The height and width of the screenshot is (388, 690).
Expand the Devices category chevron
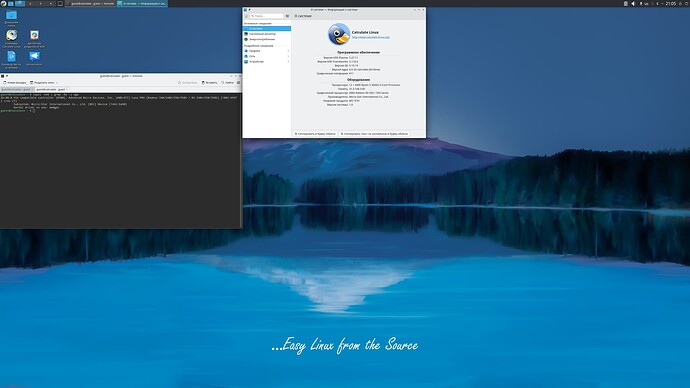(288, 62)
